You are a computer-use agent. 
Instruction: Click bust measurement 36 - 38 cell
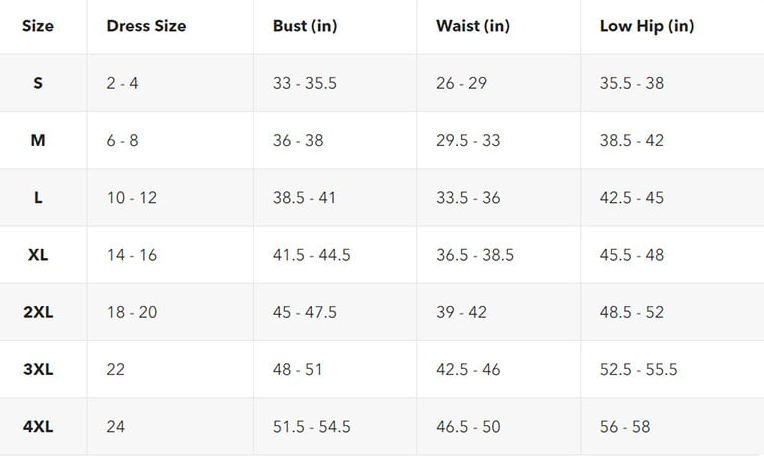[298, 140]
